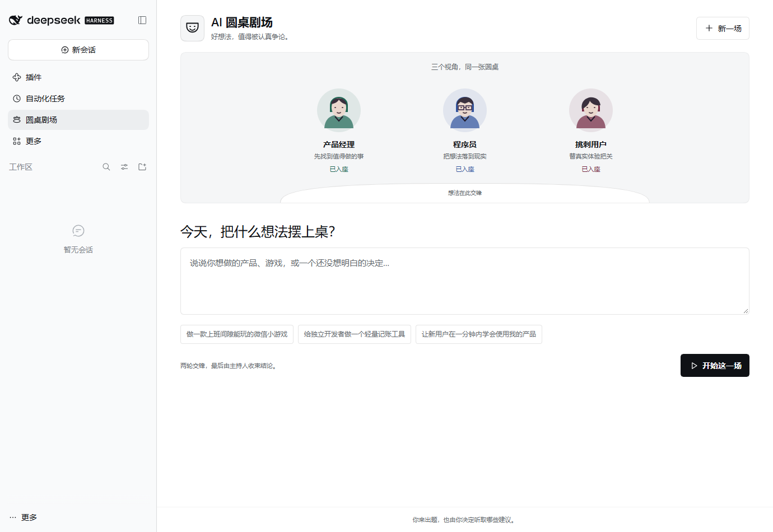Click the 已入座 status under 程序员
The image size is (773, 532).
[465, 169]
